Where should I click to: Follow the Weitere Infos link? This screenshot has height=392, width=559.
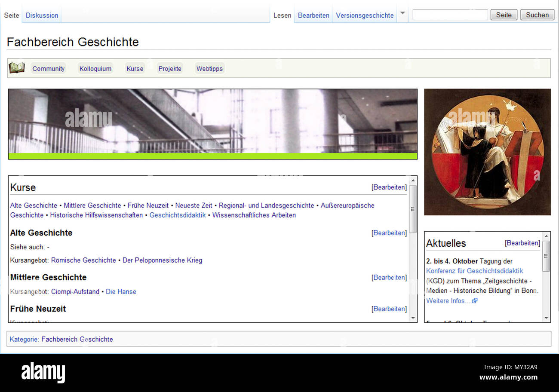(x=448, y=301)
